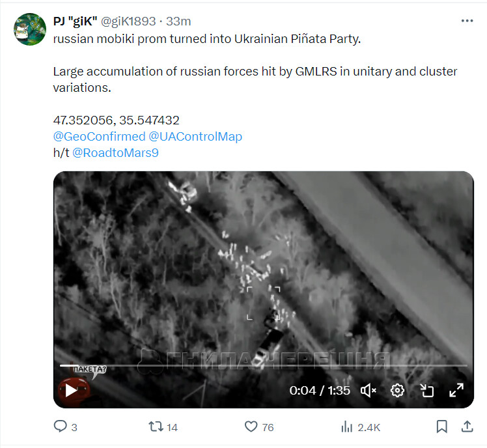This screenshot has height=448, width=487.
Task: Open the @GeoConfirmed mention link
Action: point(99,136)
